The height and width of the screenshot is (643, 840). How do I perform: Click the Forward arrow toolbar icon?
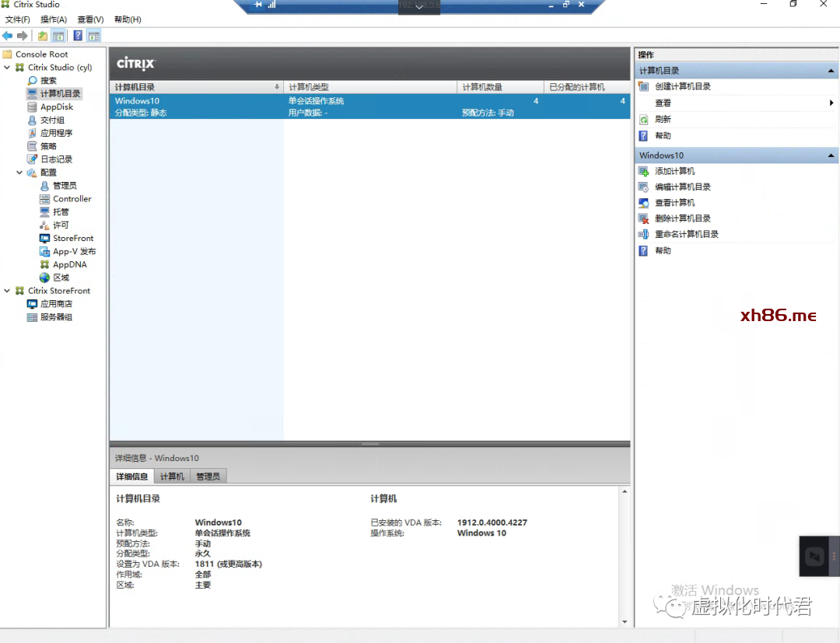[x=22, y=36]
